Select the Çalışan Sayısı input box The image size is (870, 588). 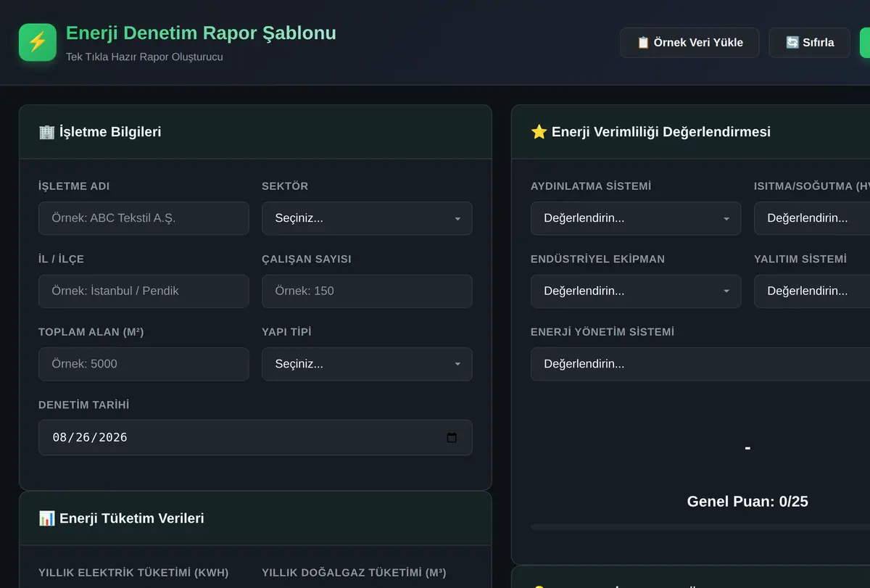point(367,291)
